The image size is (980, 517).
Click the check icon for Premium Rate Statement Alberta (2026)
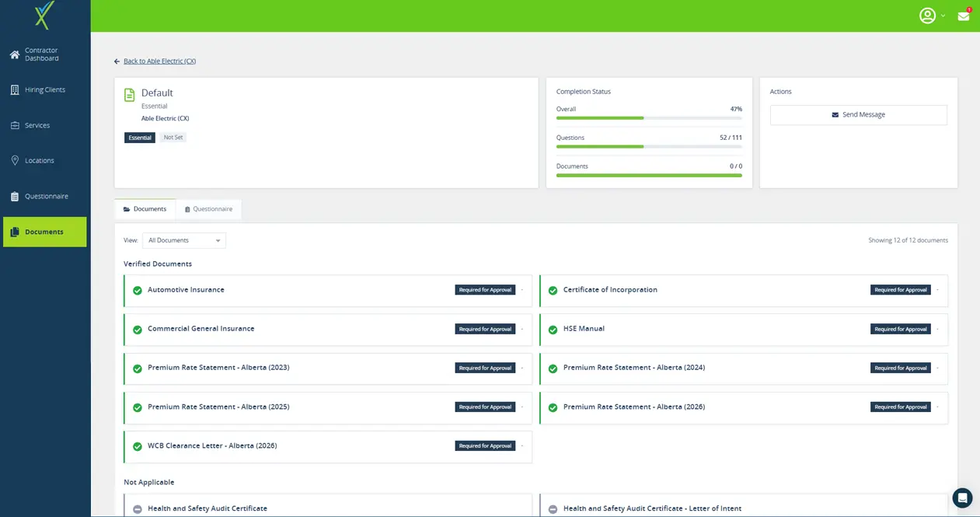[x=553, y=407]
